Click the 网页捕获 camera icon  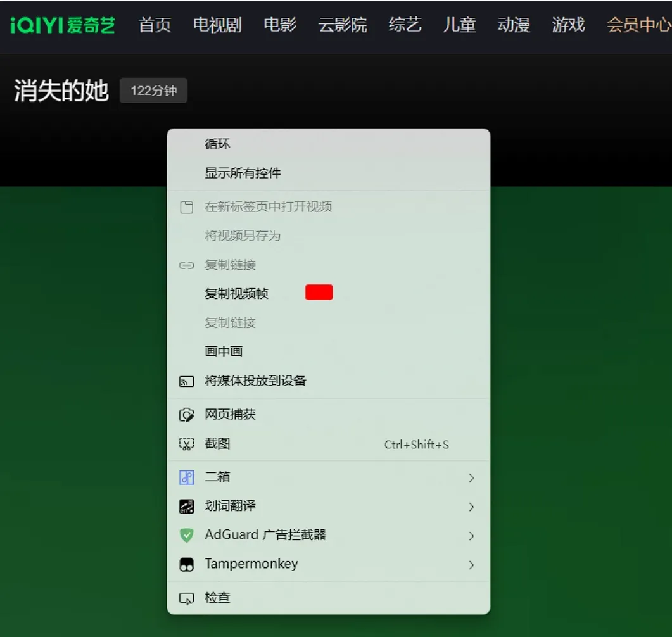point(186,415)
